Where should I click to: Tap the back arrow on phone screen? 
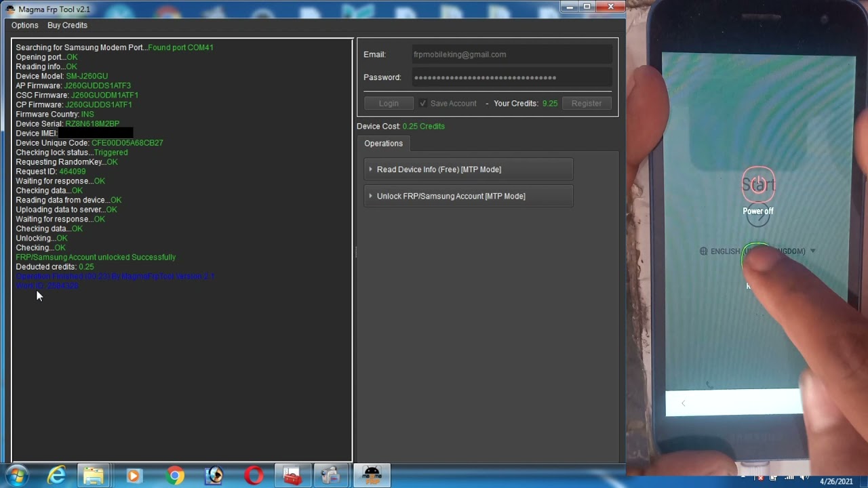tap(683, 403)
